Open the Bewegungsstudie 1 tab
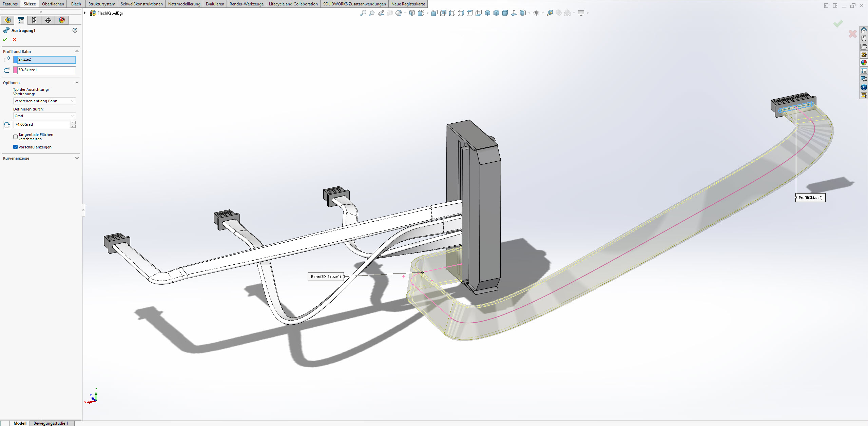The height and width of the screenshot is (426, 868). [51, 423]
